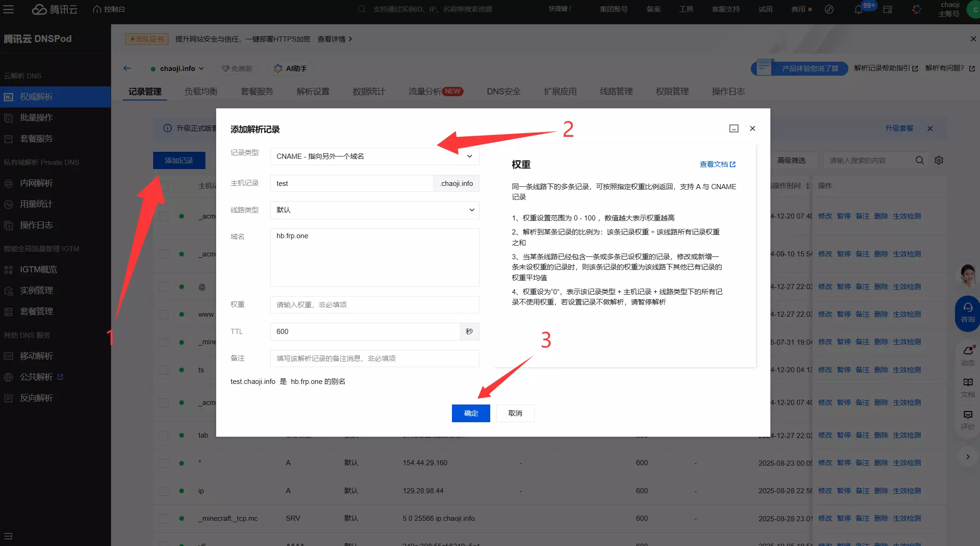
Task: Open the 咨询 customer service panel
Action: click(x=967, y=313)
